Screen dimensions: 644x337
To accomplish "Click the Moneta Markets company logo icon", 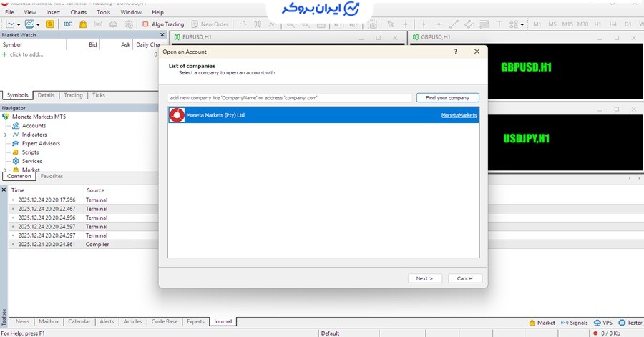I will tap(177, 115).
